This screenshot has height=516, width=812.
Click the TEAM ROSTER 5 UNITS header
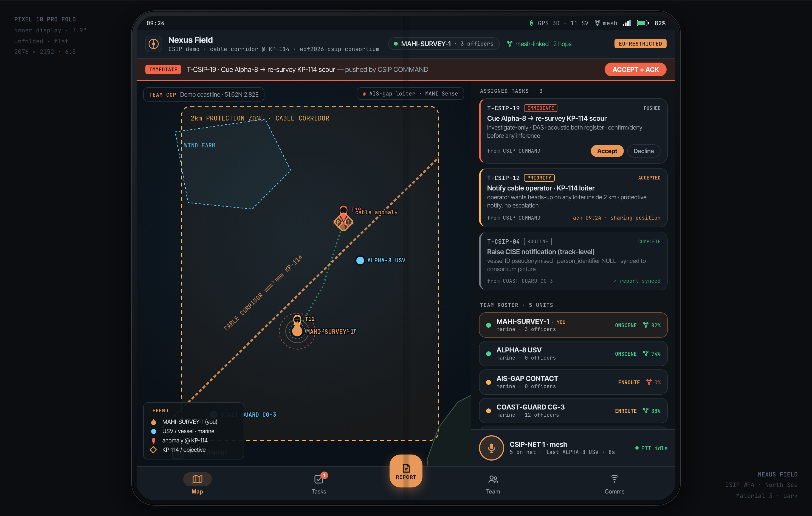pos(516,305)
